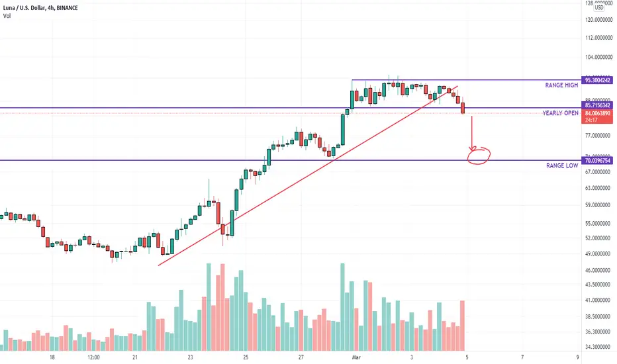Click the 120.0000000 price axis label

click(x=598, y=20)
